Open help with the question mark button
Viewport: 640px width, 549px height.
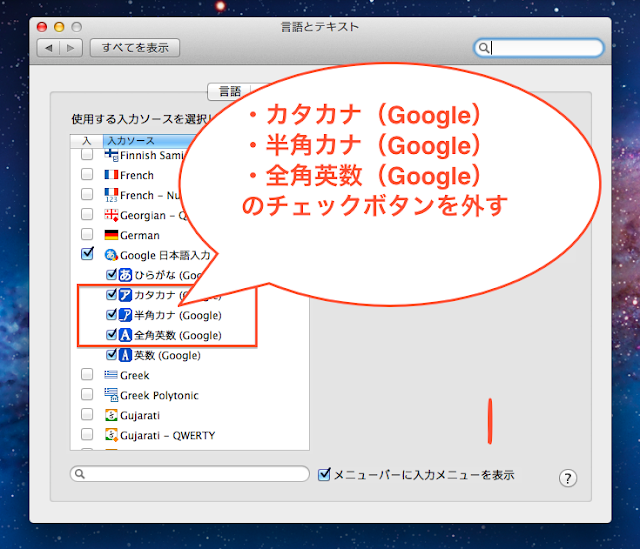pyautogui.click(x=567, y=478)
